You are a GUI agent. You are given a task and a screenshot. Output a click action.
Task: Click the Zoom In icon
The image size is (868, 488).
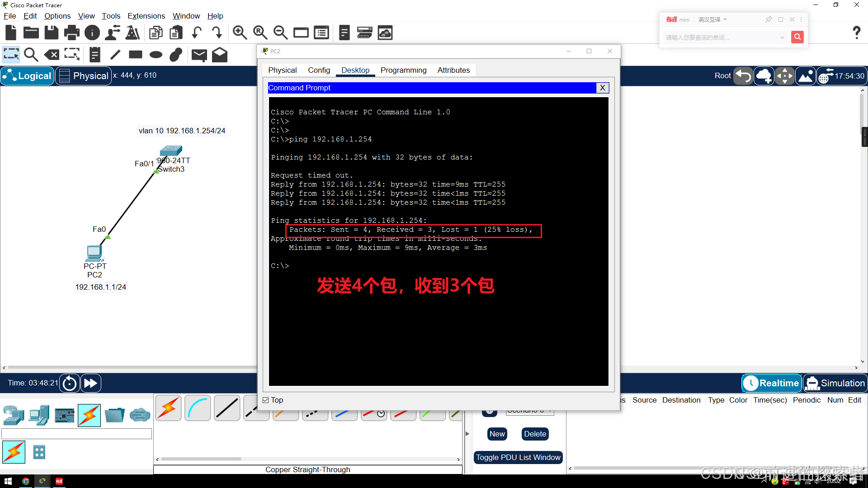pos(240,33)
